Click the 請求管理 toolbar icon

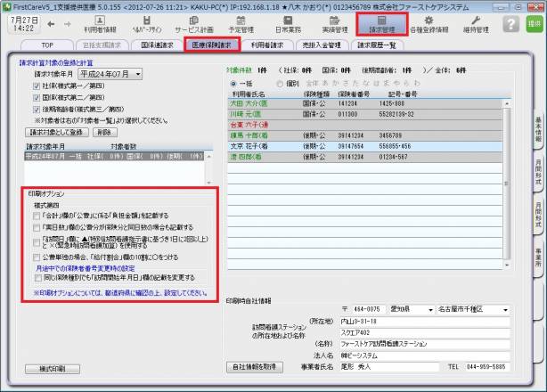(x=381, y=24)
